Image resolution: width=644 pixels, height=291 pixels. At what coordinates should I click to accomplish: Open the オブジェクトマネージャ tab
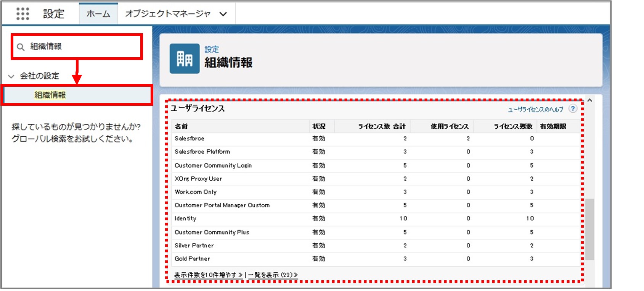pos(168,14)
